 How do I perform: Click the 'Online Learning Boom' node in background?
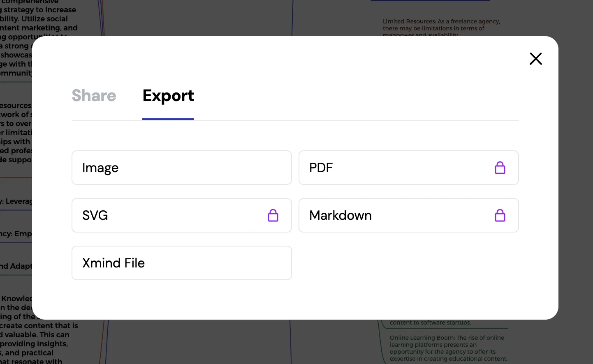(448, 348)
